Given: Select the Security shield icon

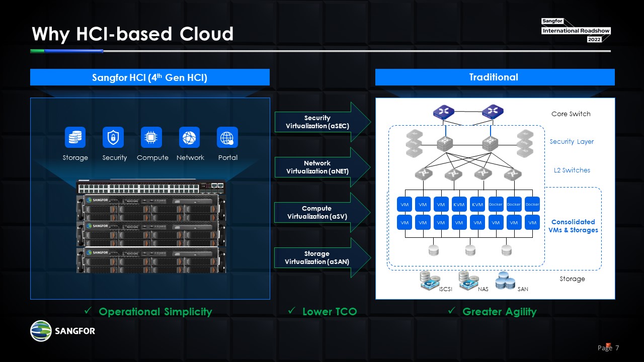Looking at the screenshot, I should 113,137.
